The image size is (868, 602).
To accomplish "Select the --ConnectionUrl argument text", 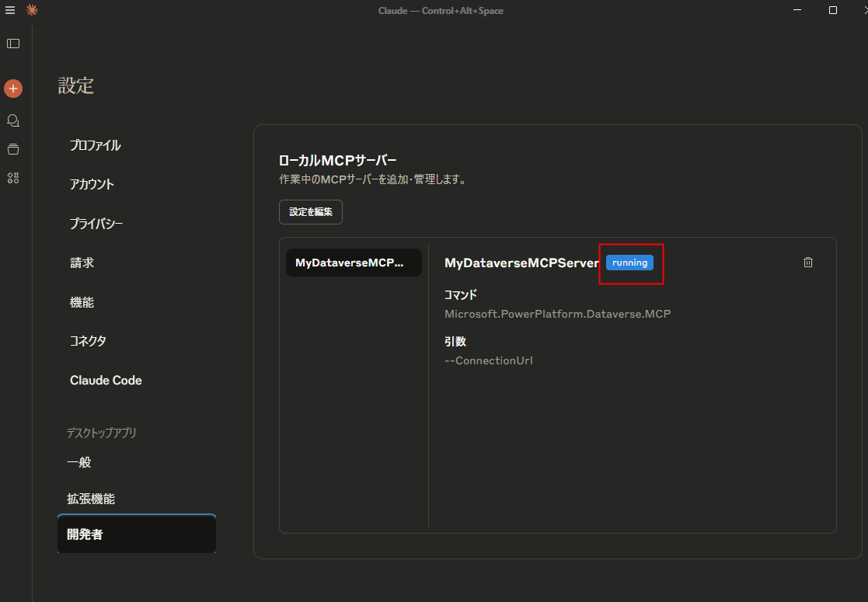I will pyautogui.click(x=488, y=360).
